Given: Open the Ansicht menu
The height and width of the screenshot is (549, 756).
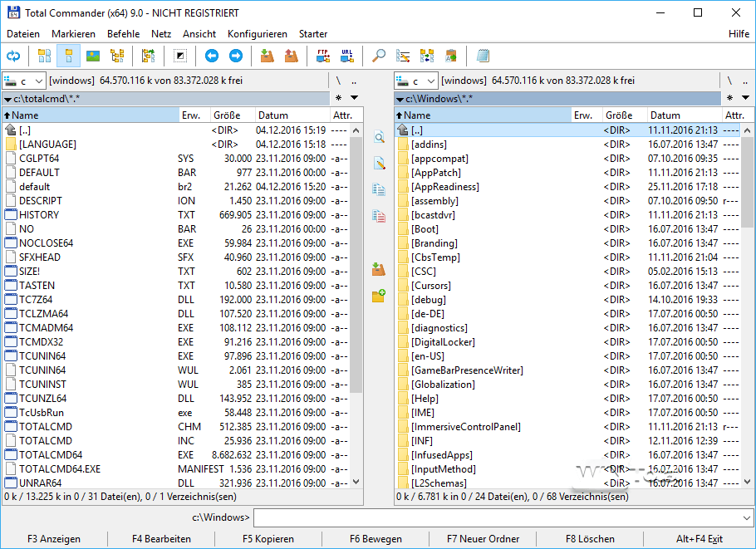Looking at the screenshot, I should click(199, 34).
